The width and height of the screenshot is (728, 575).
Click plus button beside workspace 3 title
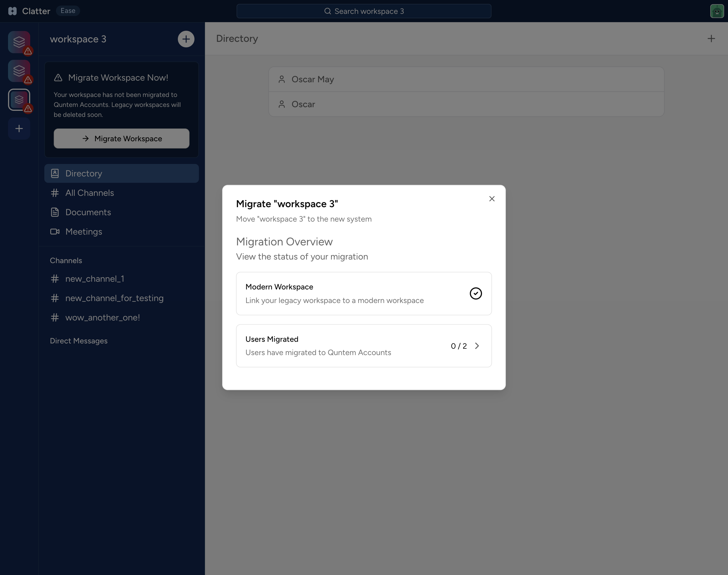tap(186, 39)
